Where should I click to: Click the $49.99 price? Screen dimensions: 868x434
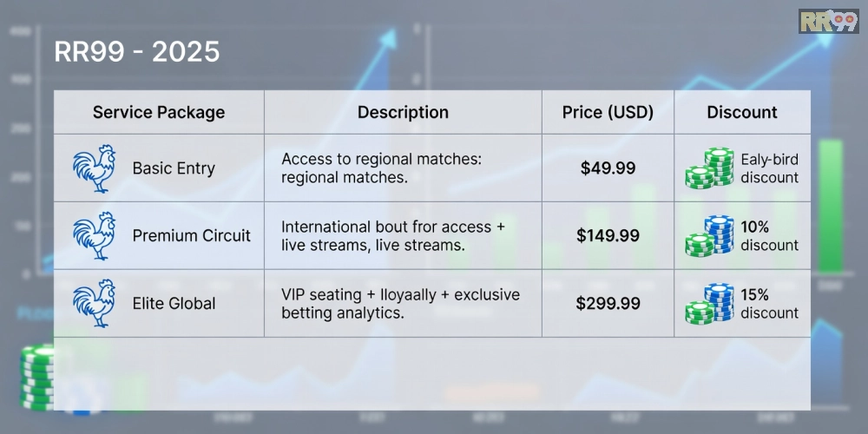point(608,168)
